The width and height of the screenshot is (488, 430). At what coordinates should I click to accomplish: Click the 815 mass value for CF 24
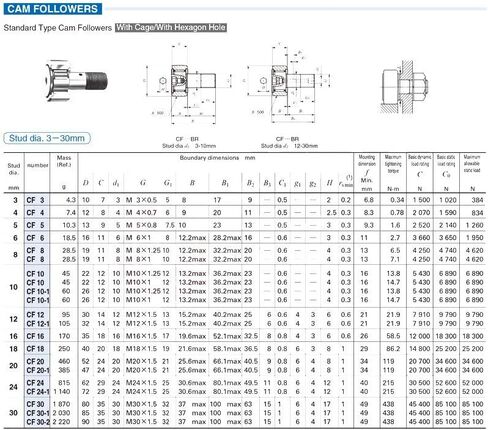coord(64,383)
